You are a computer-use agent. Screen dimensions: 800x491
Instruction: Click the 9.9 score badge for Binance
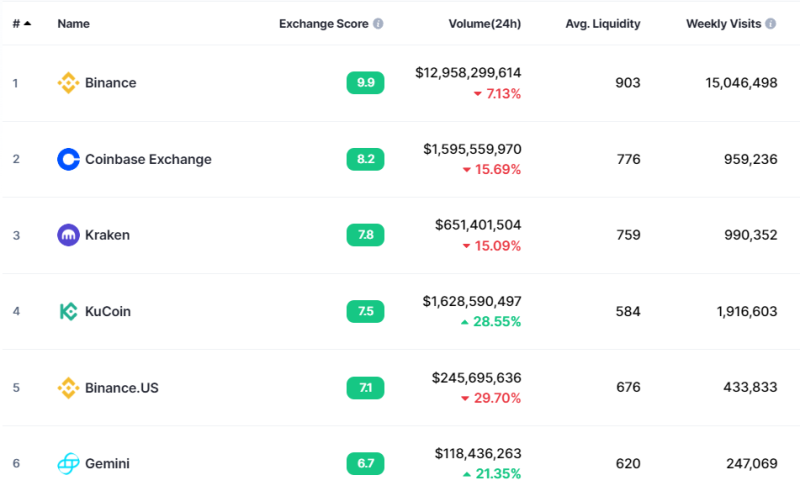coord(365,83)
